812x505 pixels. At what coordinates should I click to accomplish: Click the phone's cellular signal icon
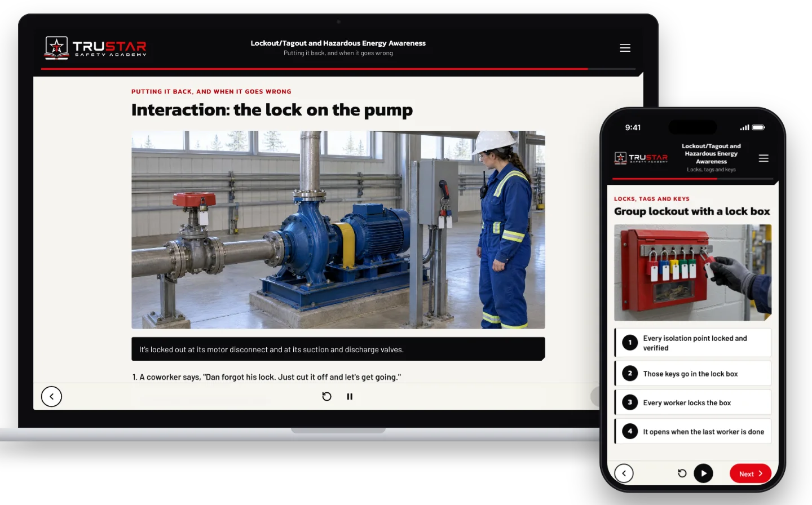pyautogui.click(x=745, y=127)
